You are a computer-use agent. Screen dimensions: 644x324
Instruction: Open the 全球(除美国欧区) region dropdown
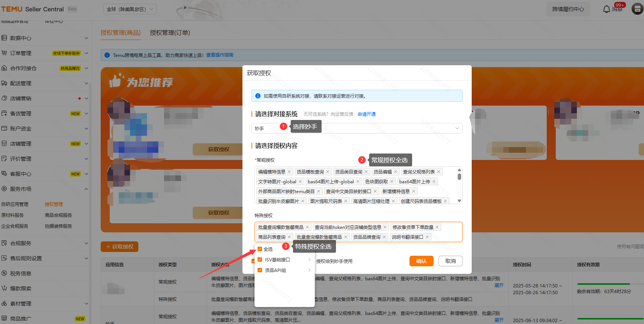(130, 9)
